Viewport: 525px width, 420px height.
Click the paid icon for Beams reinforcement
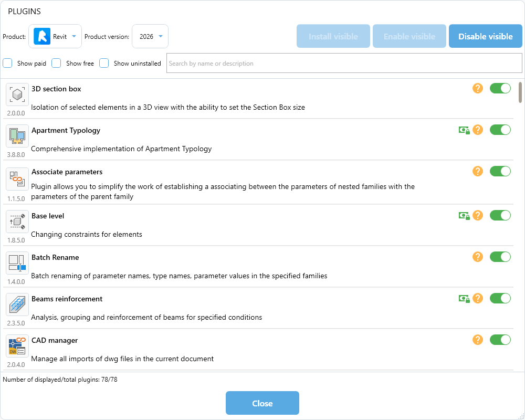[464, 298]
